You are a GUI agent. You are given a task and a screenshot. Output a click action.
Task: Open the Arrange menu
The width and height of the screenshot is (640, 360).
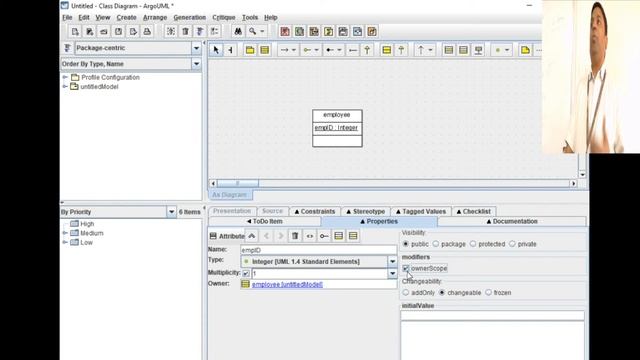tap(155, 18)
